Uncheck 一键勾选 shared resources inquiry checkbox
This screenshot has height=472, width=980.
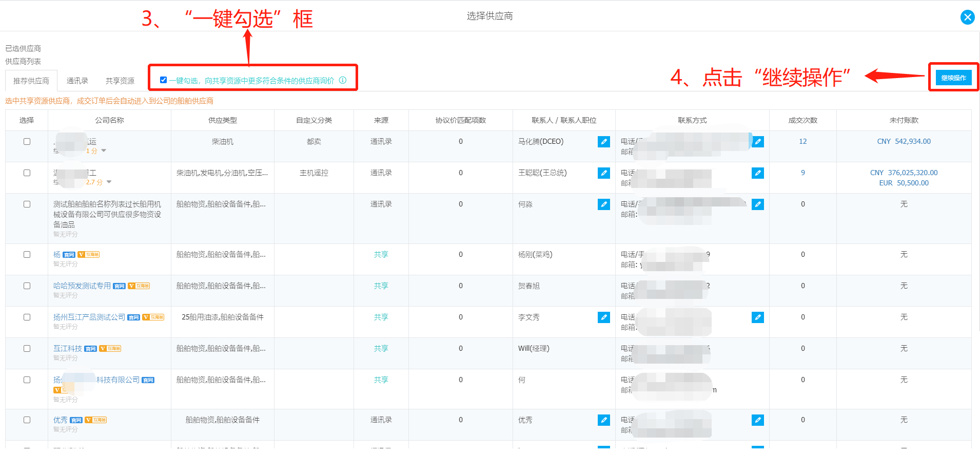163,80
